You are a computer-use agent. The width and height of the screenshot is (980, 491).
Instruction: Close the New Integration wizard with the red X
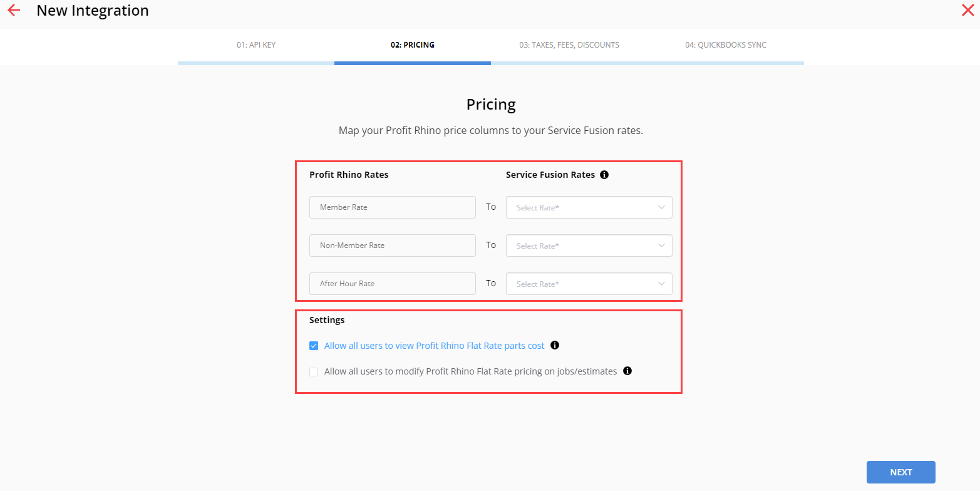click(967, 10)
